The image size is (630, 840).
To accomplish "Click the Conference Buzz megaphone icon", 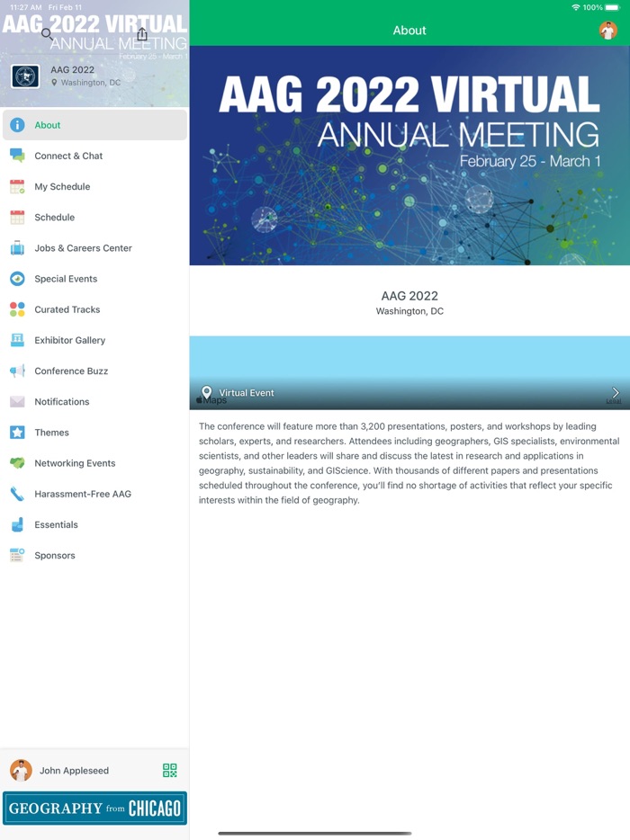I will (17, 371).
